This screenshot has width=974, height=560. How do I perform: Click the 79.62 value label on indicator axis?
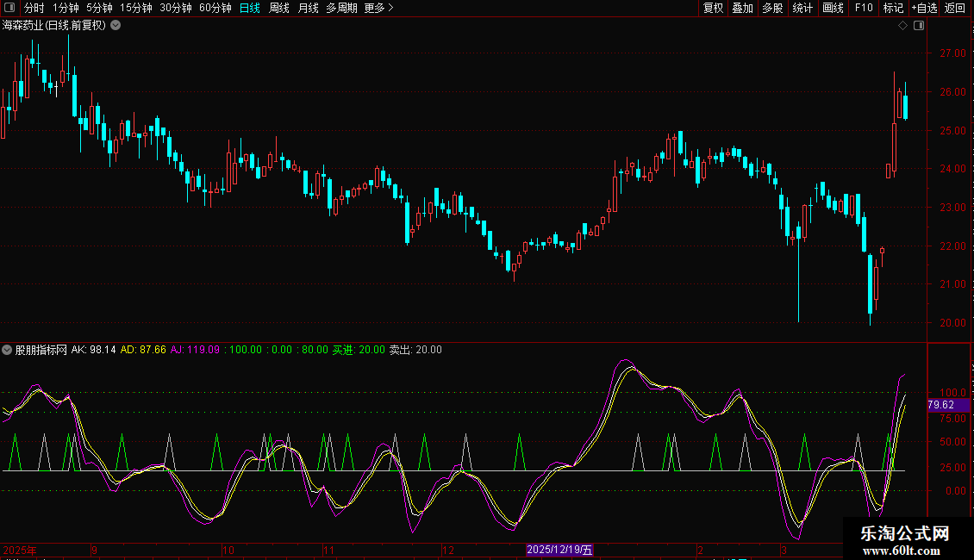940,405
